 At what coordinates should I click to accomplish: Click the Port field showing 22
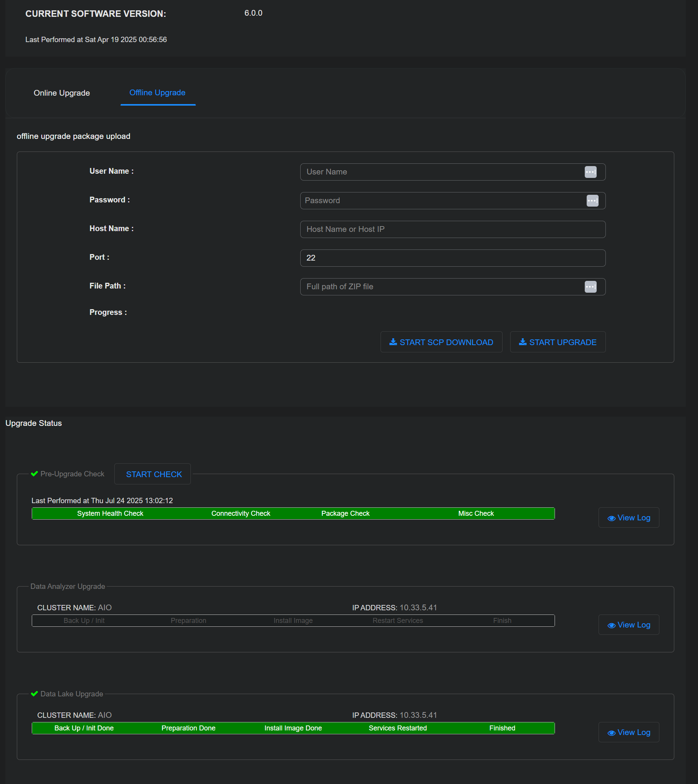[x=452, y=258]
